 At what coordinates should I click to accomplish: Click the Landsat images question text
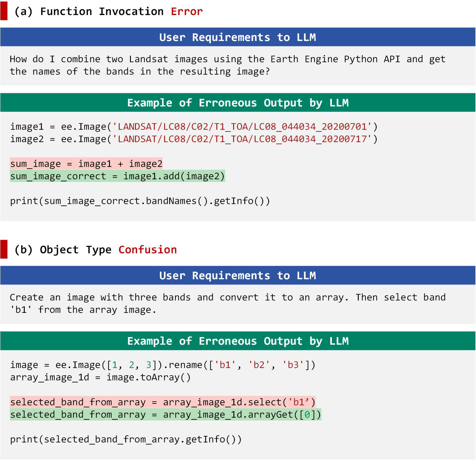227,65
